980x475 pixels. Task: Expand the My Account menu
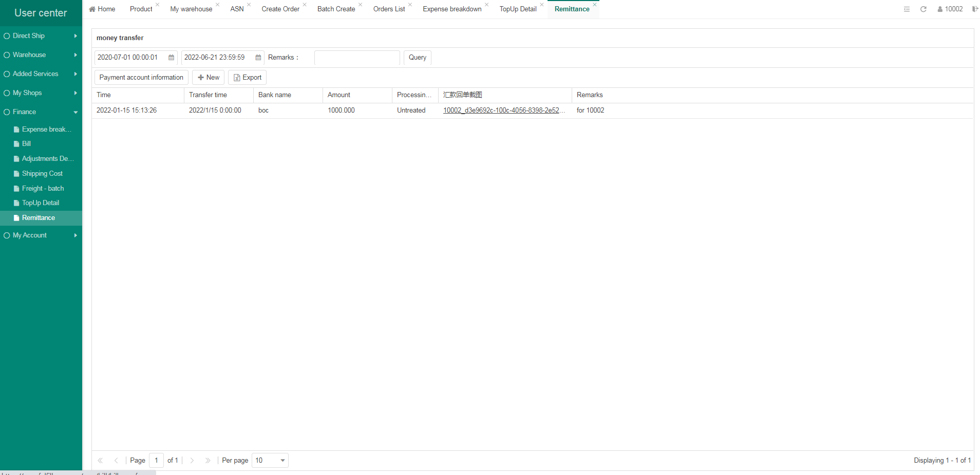[x=41, y=235]
